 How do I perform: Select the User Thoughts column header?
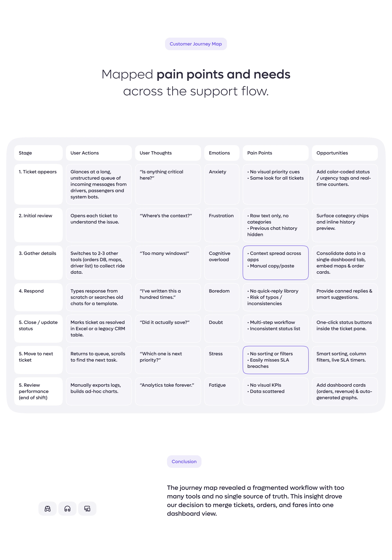(168, 153)
